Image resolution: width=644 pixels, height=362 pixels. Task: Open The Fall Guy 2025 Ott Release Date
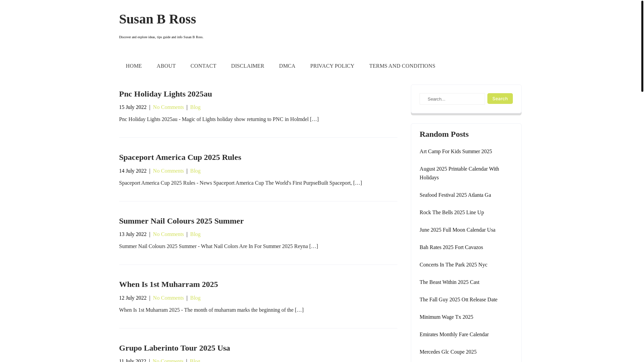(x=458, y=300)
